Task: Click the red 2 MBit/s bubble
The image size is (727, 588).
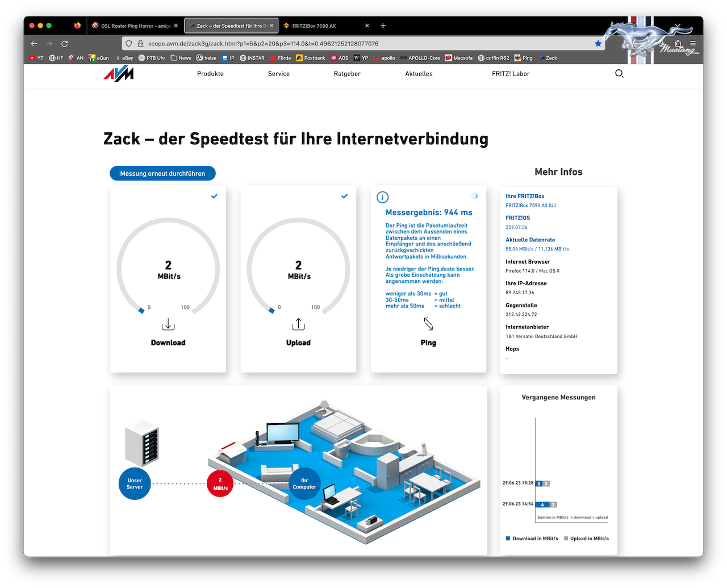Action: [x=220, y=483]
